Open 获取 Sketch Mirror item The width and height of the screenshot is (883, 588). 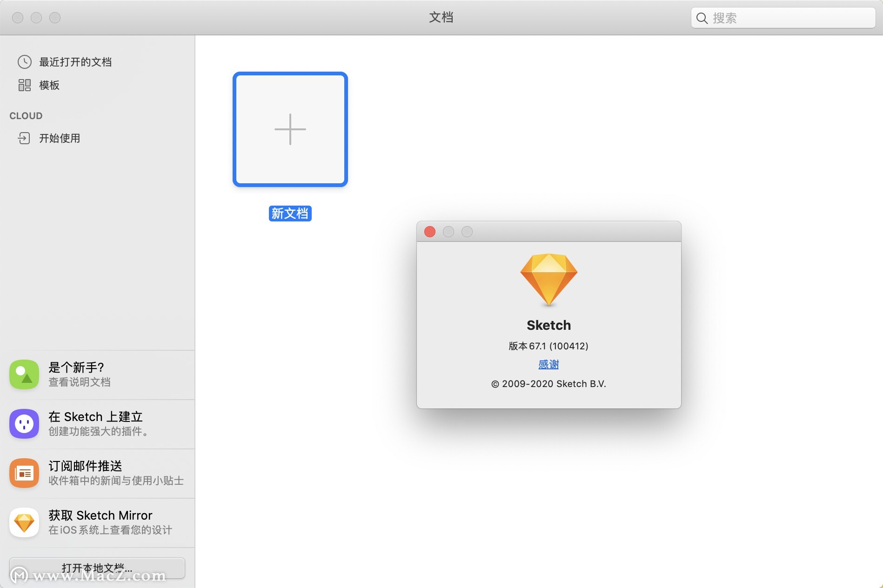click(x=98, y=522)
